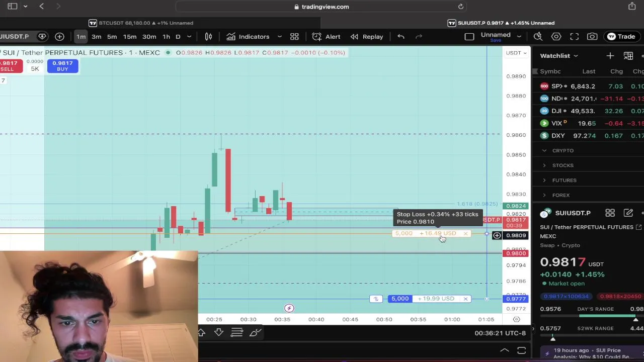
Task: Expand the Watchlist name dropdown
Action: click(x=559, y=56)
